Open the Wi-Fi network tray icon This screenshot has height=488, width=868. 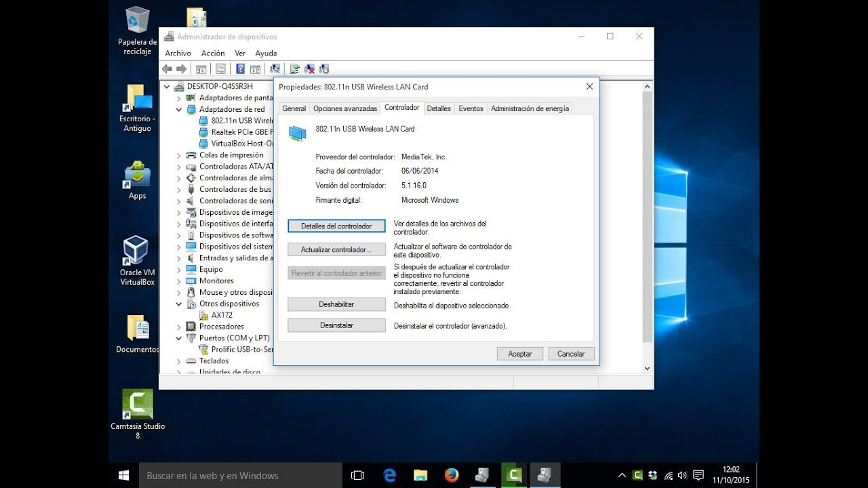coord(668,476)
